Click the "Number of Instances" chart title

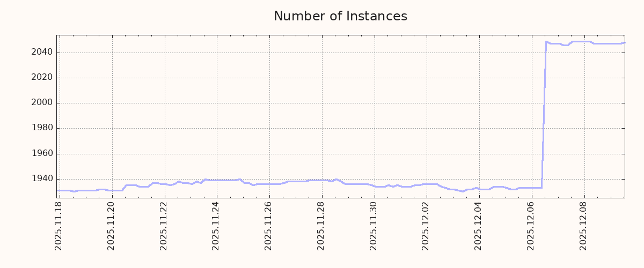pos(340,16)
